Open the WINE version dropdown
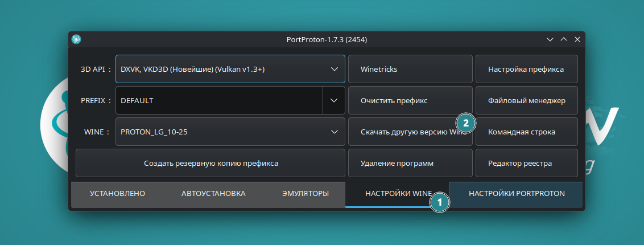This screenshot has width=644, height=245. (230, 132)
